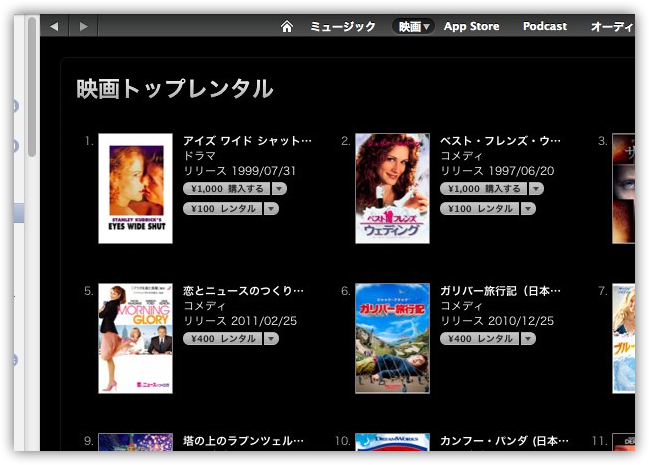Go back with the left arrow button
649x465 pixels.
click(x=54, y=27)
